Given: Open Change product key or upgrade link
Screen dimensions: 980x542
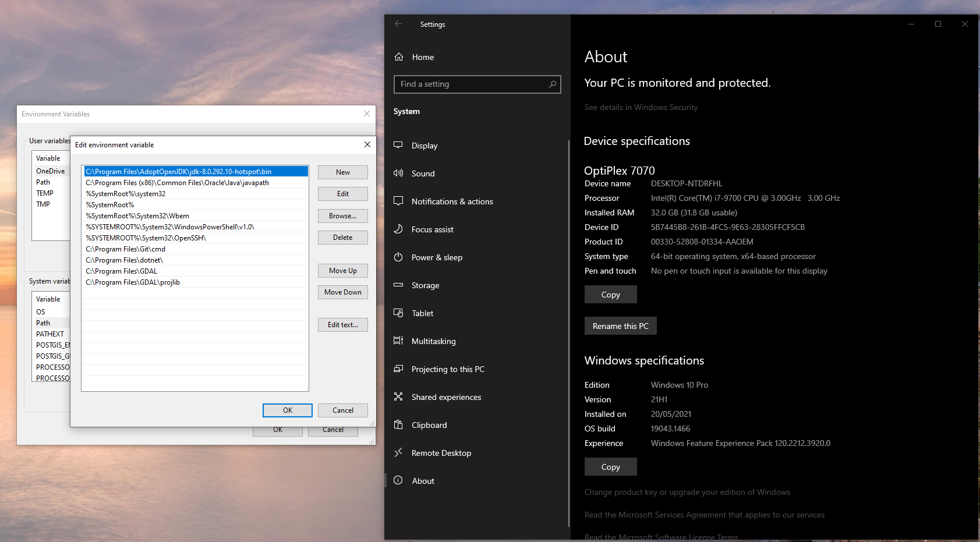Looking at the screenshot, I should 687,492.
